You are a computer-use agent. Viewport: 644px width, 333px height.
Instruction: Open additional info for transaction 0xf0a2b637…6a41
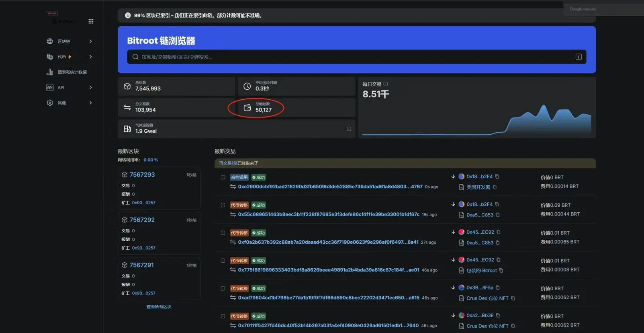223,233
